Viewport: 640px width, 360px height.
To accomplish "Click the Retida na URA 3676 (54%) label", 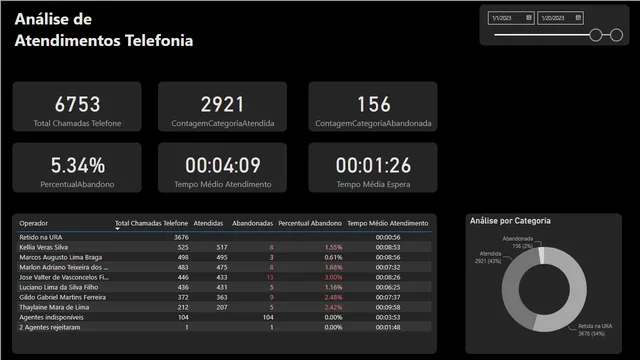I will pos(595,330).
